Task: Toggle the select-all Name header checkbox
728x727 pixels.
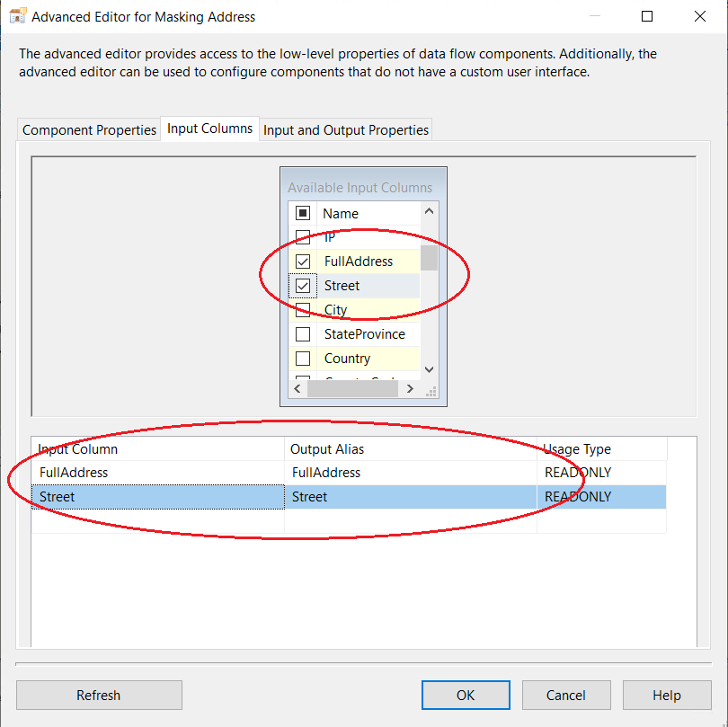Action: point(303,214)
